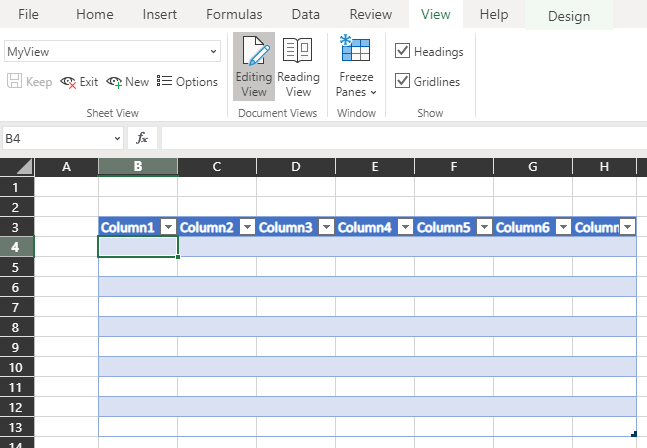
Task: Uncheck the Headings checkbox
Action: pyautogui.click(x=402, y=51)
